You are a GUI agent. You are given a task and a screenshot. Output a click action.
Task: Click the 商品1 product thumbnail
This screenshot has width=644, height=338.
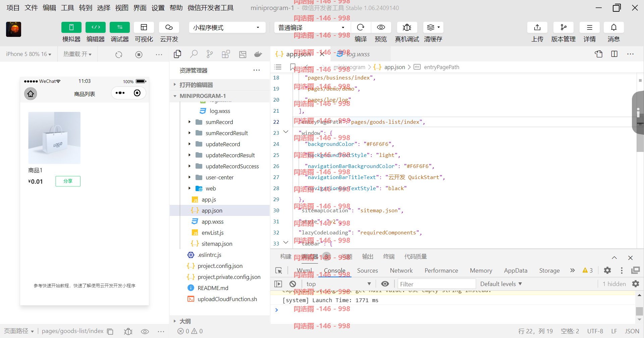point(54,138)
